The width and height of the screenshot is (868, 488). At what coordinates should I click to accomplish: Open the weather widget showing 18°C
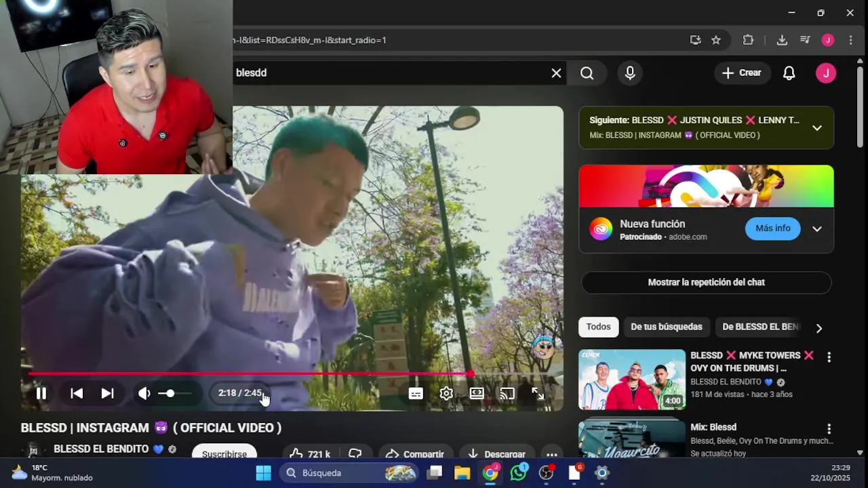(x=53, y=472)
